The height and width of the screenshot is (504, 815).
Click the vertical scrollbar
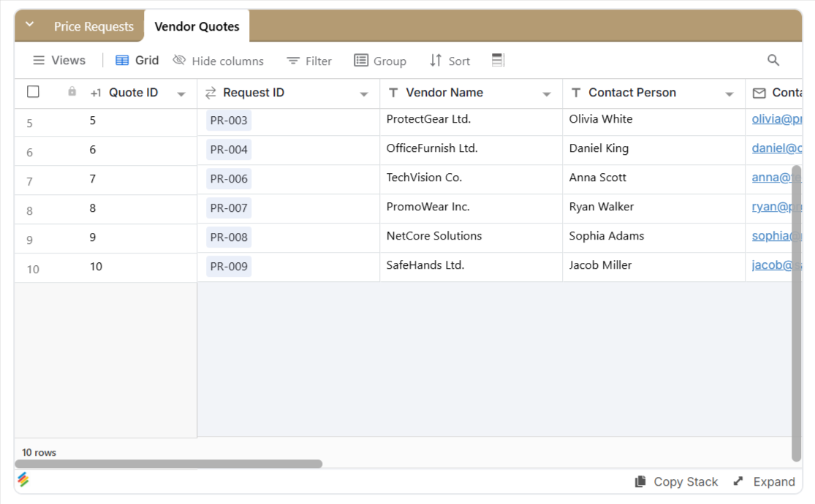tap(796, 313)
